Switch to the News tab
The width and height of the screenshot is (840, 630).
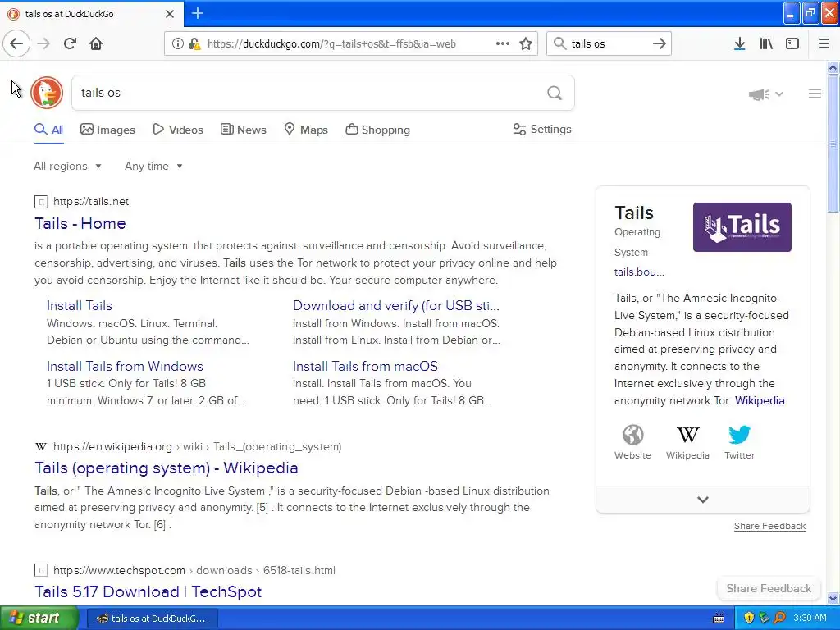click(x=243, y=130)
